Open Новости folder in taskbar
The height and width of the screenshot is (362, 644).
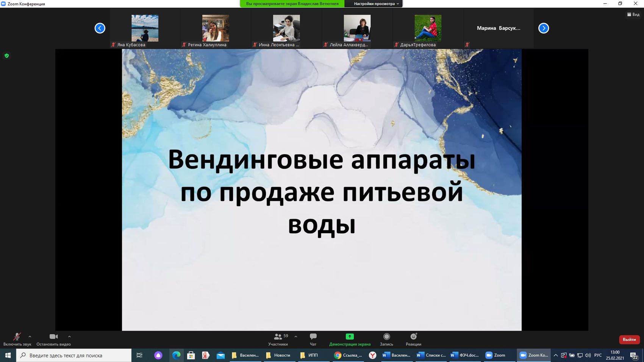278,355
